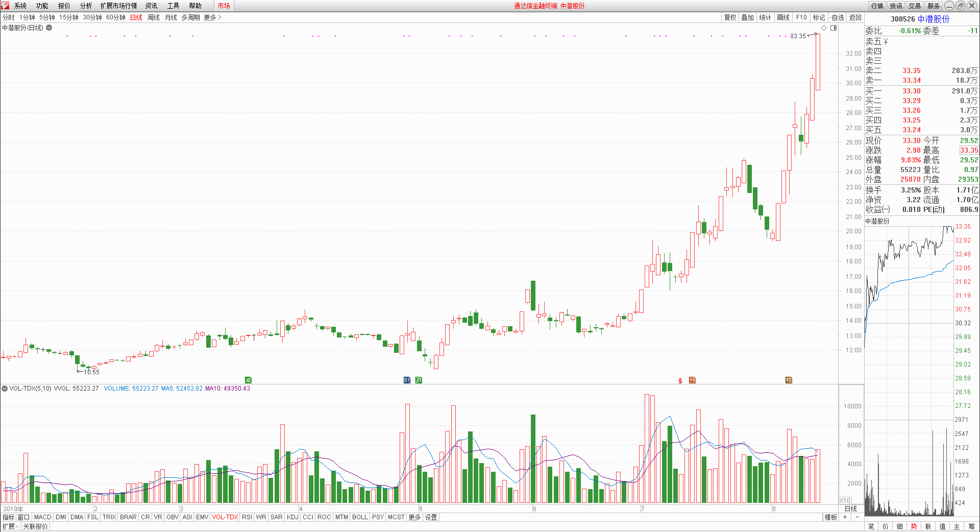This screenshot has width=980, height=532.
Task: Toggle the side panel icon above the chart
Action: [x=834, y=28]
